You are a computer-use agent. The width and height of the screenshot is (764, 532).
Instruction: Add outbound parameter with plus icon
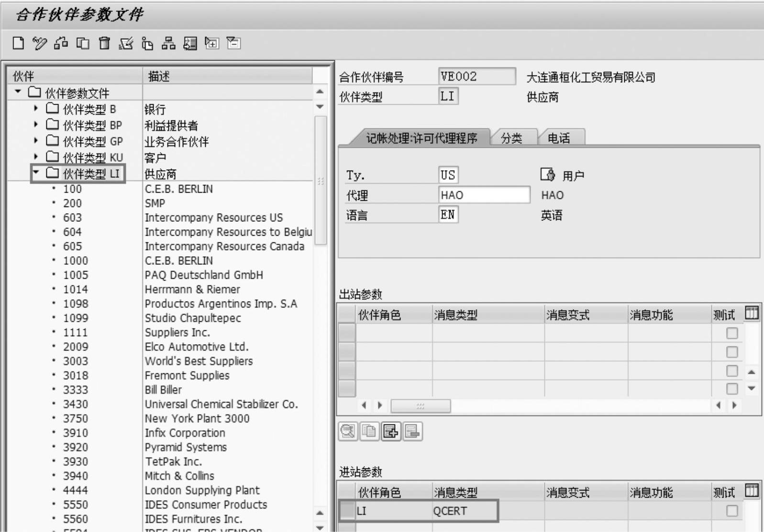391,432
